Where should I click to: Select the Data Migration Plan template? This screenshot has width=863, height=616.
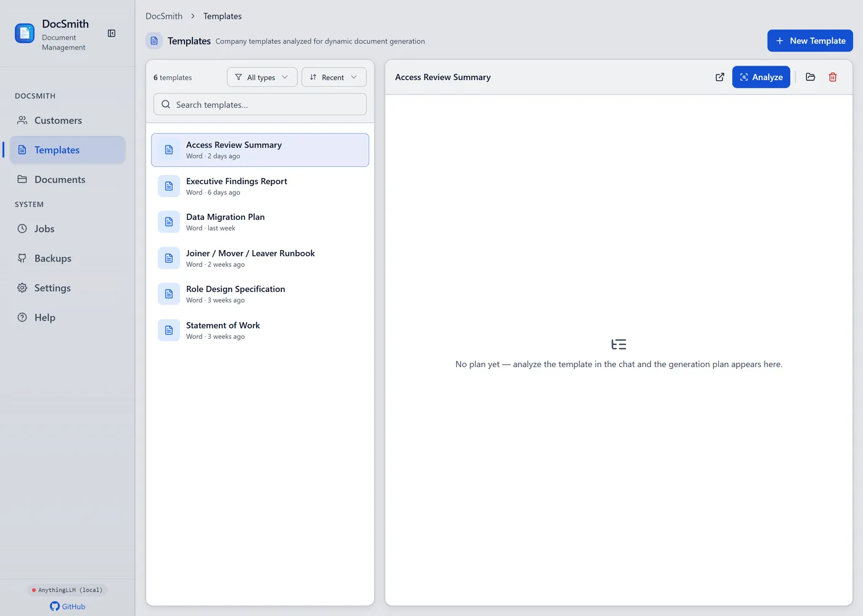[x=260, y=222]
